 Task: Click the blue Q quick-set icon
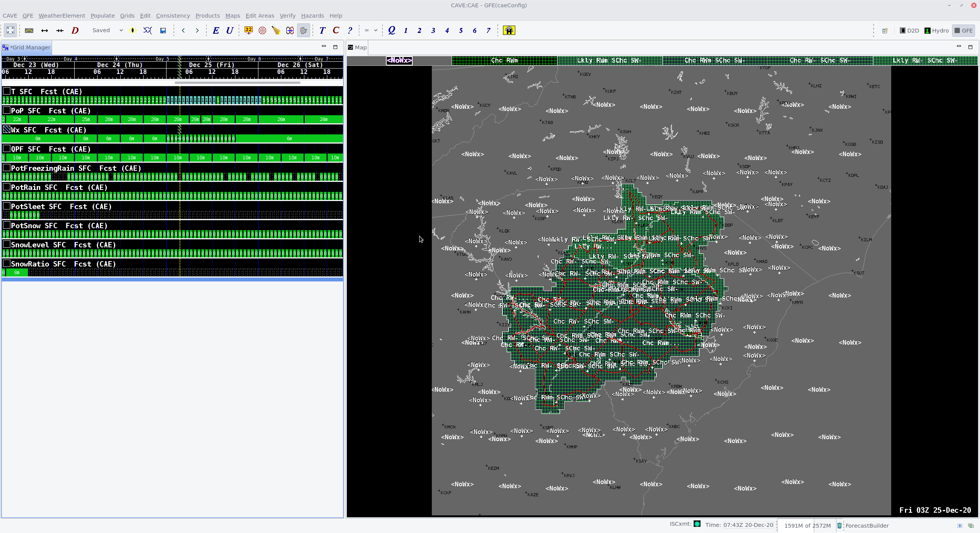click(392, 30)
